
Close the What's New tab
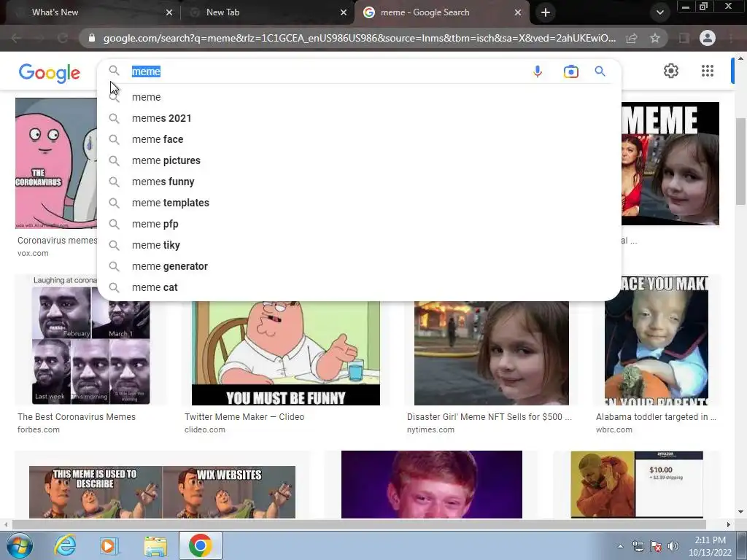(x=169, y=12)
